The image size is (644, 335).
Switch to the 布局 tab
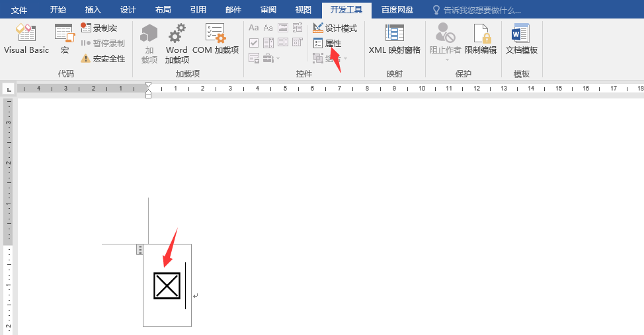click(x=163, y=9)
